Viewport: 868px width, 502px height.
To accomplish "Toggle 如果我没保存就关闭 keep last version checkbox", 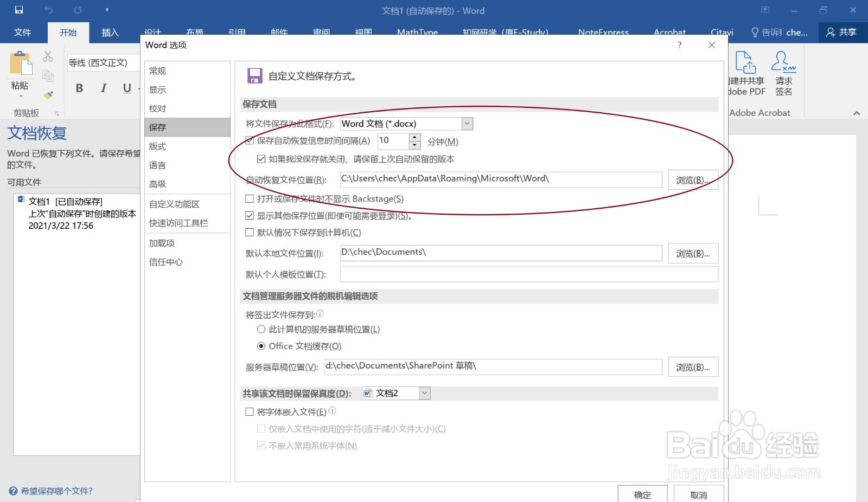I will coord(261,159).
